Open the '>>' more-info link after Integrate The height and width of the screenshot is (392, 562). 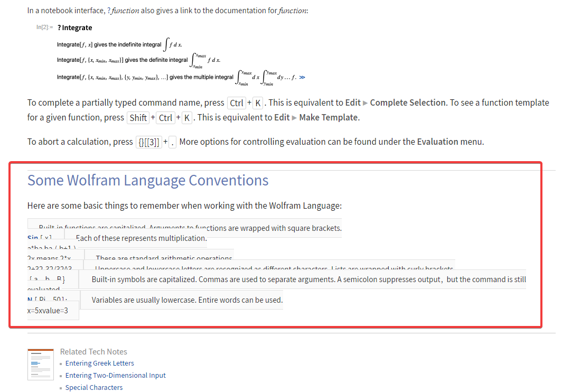[x=302, y=78]
